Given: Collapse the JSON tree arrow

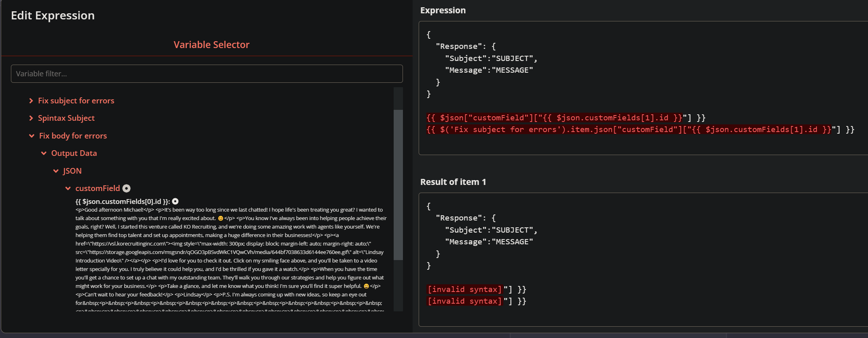Looking at the screenshot, I should coord(56,171).
